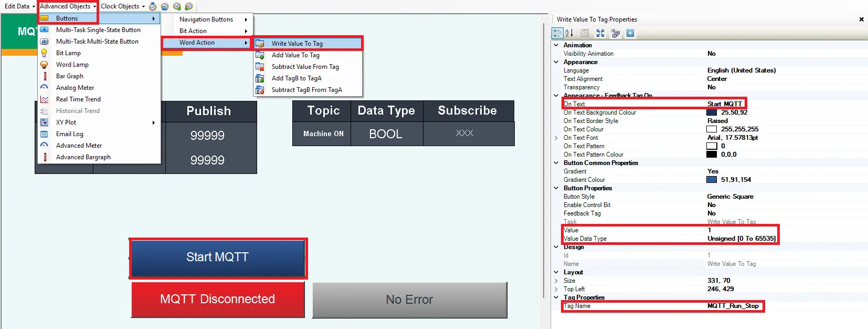Open the Advanced Objects menu
Screen dimensions: 868x329
pyautogui.click(x=68, y=6)
